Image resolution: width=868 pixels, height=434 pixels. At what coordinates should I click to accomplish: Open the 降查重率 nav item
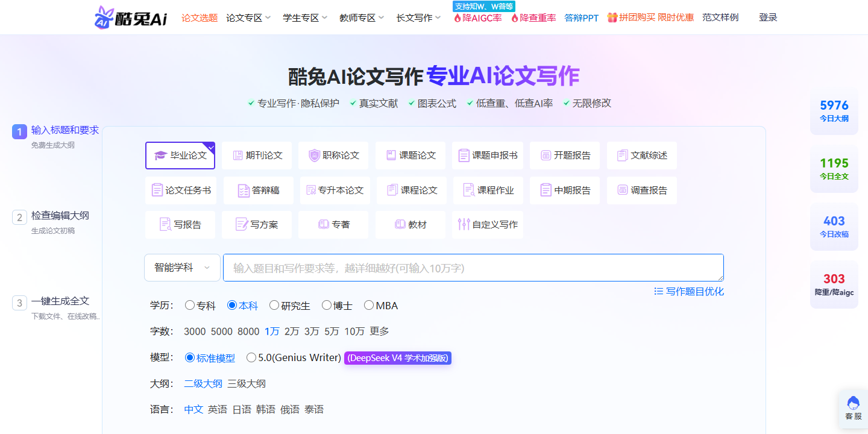(533, 17)
